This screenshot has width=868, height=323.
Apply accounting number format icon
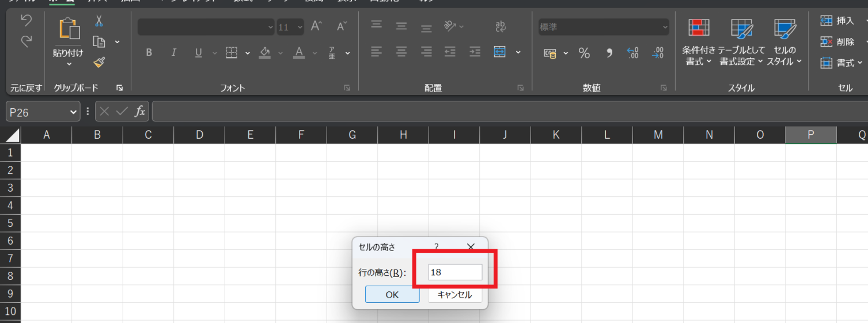551,54
